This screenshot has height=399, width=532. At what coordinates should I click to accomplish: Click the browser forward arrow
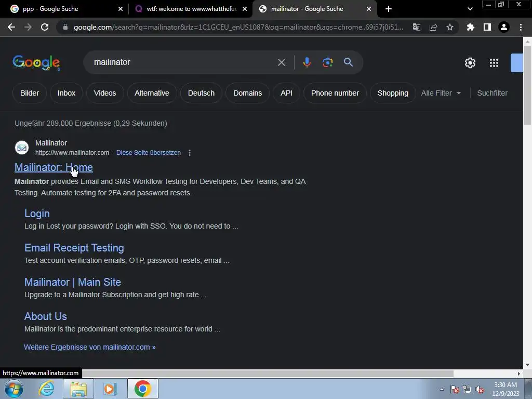[28, 27]
